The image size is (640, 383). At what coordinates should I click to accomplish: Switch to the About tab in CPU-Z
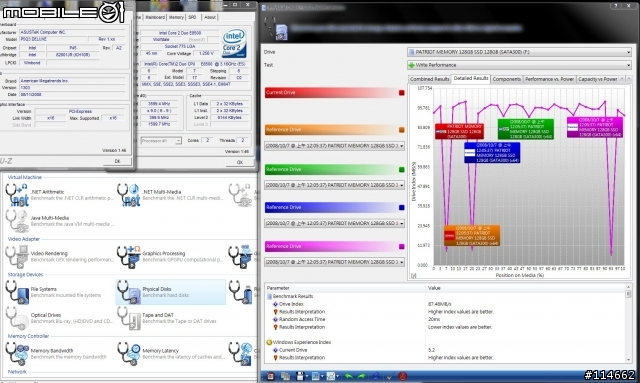(x=210, y=17)
